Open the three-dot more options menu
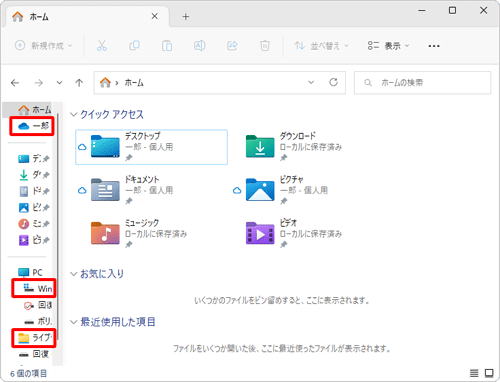The image size is (500, 382). [x=434, y=46]
